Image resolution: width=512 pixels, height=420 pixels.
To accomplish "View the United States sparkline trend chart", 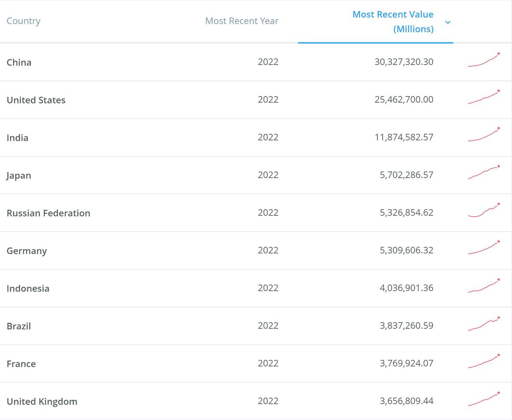I will click(x=484, y=97).
